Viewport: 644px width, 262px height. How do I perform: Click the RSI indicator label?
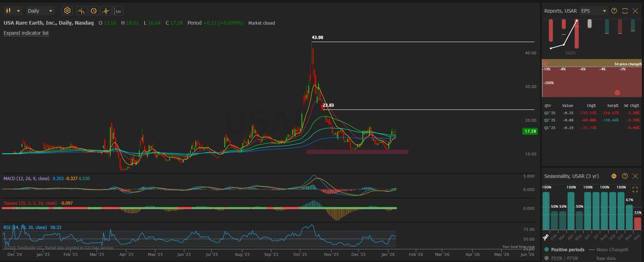click(25, 228)
